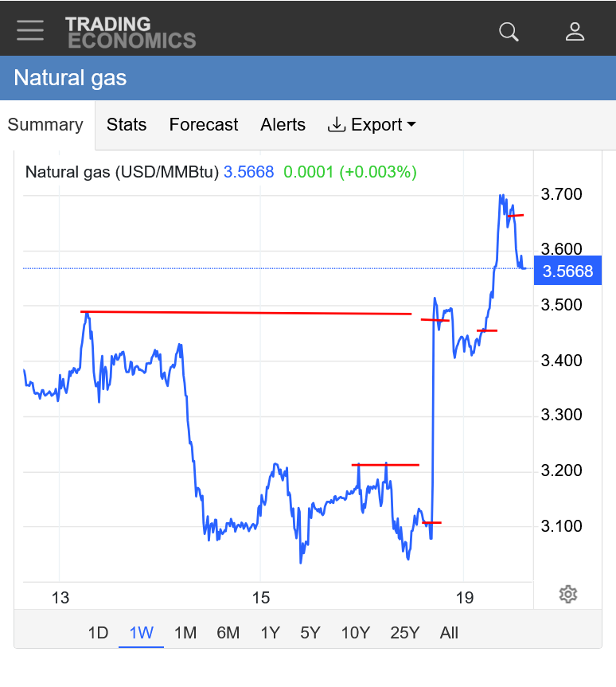Click the Trading Economics logo
The image size is (616, 687).
click(131, 32)
